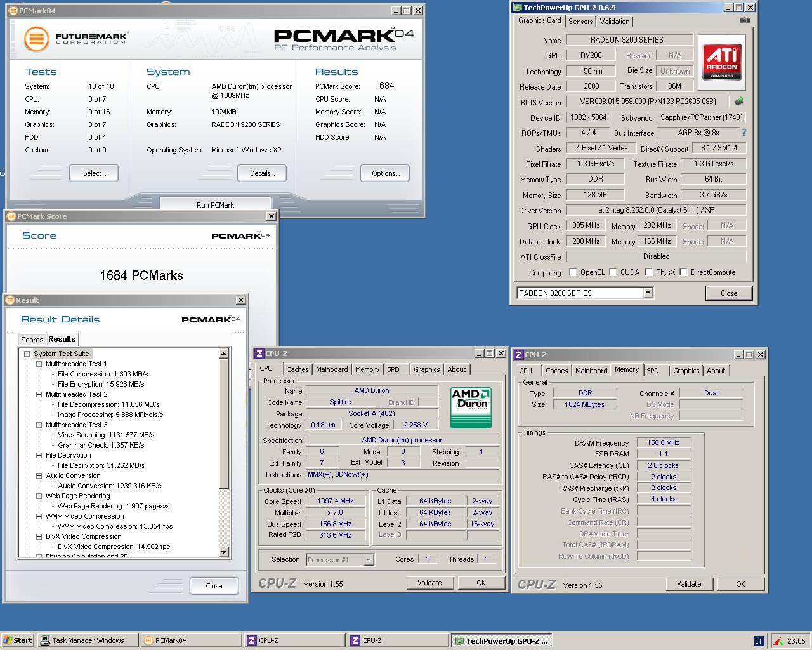Click the Select... button in PCMark04 Tests

tap(94, 173)
